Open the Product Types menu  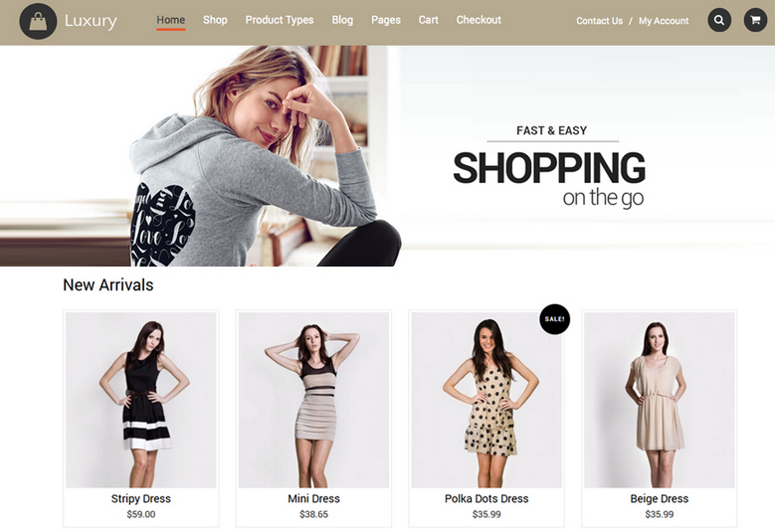pyautogui.click(x=280, y=20)
